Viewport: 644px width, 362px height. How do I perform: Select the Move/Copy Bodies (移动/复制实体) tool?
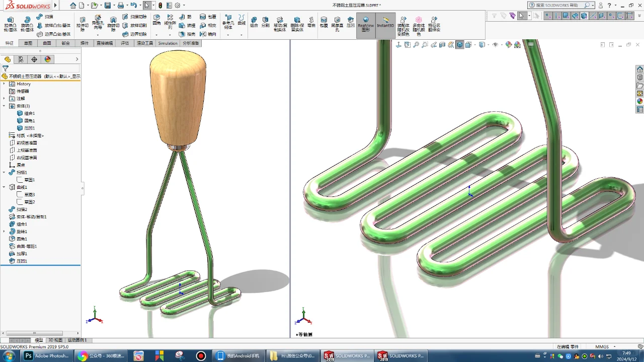[x=280, y=24]
